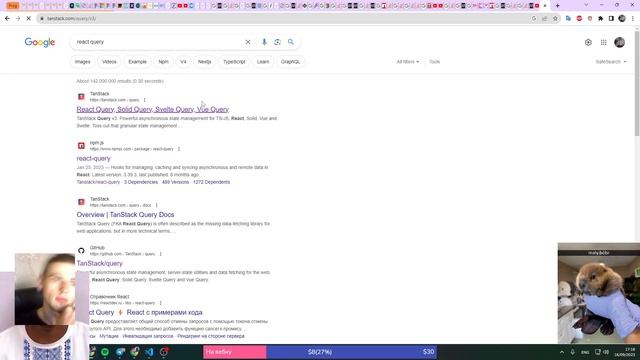
Task: Open the Google account avatar
Action: [620, 42]
